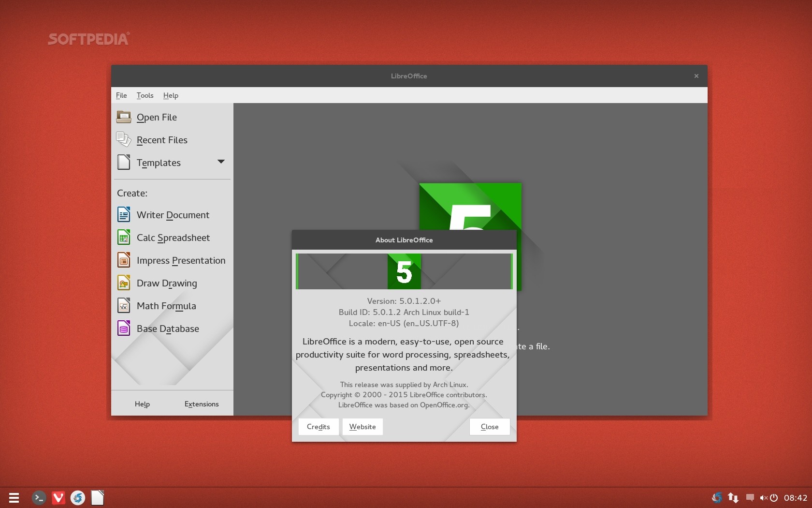Screen dimensions: 812x508
Task: Create a new Calc Spreadsheet
Action: [x=173, y=238]
